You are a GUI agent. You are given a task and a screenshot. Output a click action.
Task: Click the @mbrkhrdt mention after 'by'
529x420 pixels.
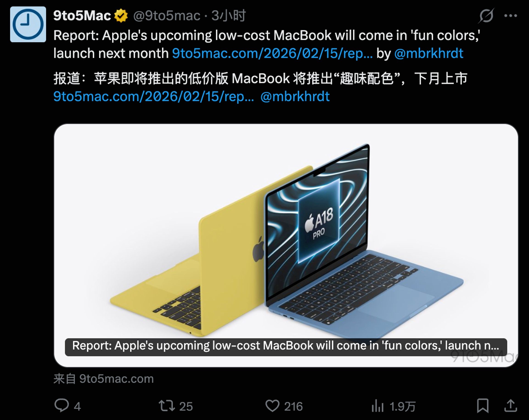point(429,53)
